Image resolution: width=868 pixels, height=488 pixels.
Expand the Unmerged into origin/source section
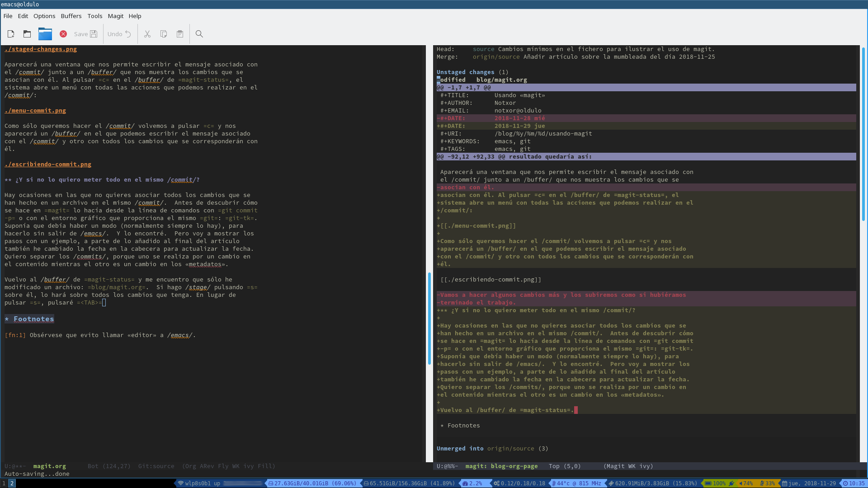492,449
